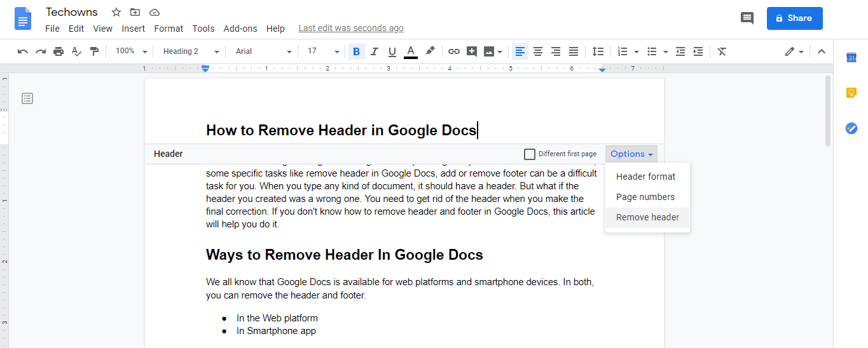
Task: Insert an image from toolbar
Action: (489, 51)
